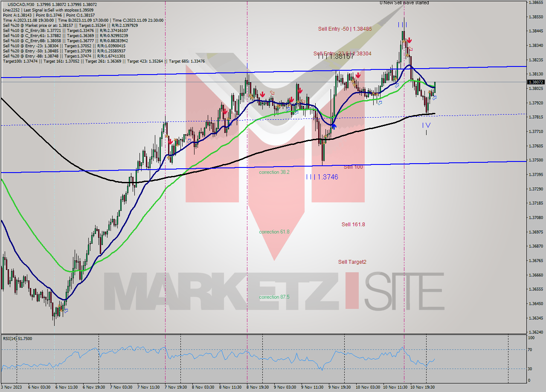Click the 1.38445 price axis label
This screenshot has height=392, width=546.
(536, 31)
